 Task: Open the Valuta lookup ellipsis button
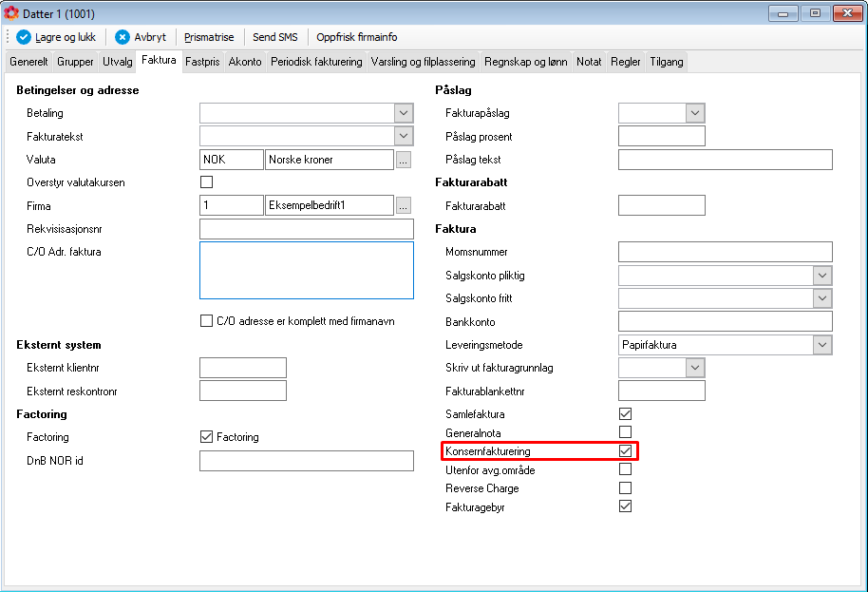404,160
